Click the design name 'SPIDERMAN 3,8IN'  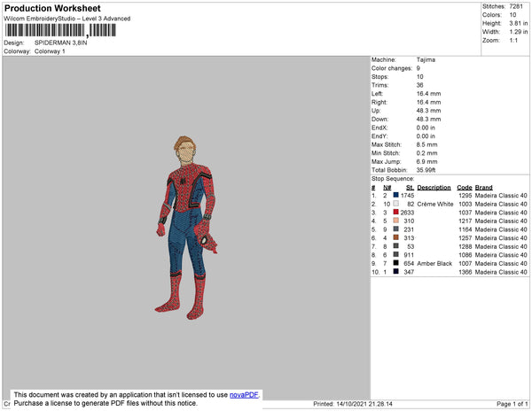[x=60, y=43]
